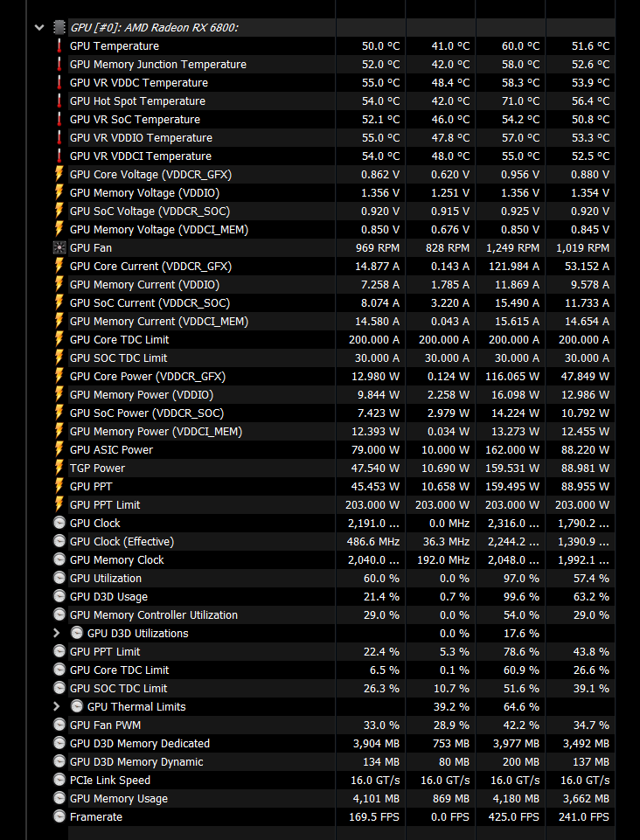Select GPU Memory Power (VDDIO) row label
640x840 pixels.
click(x=142, y=395)
